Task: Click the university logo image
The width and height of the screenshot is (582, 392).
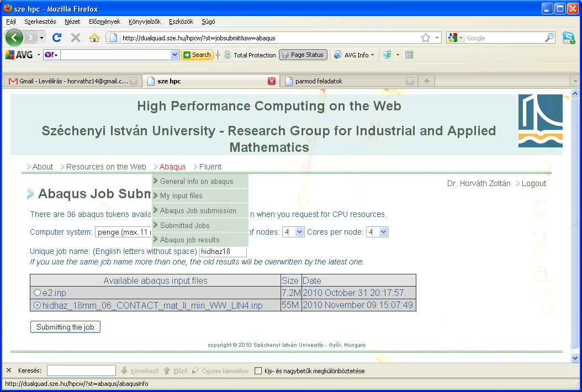Action: [541, 121]
